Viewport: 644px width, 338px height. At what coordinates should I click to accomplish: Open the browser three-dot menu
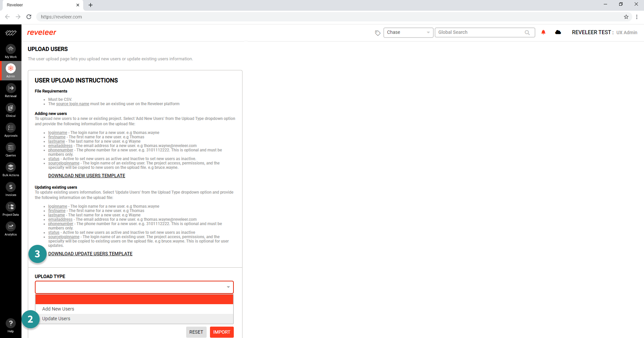pos(637,17)
